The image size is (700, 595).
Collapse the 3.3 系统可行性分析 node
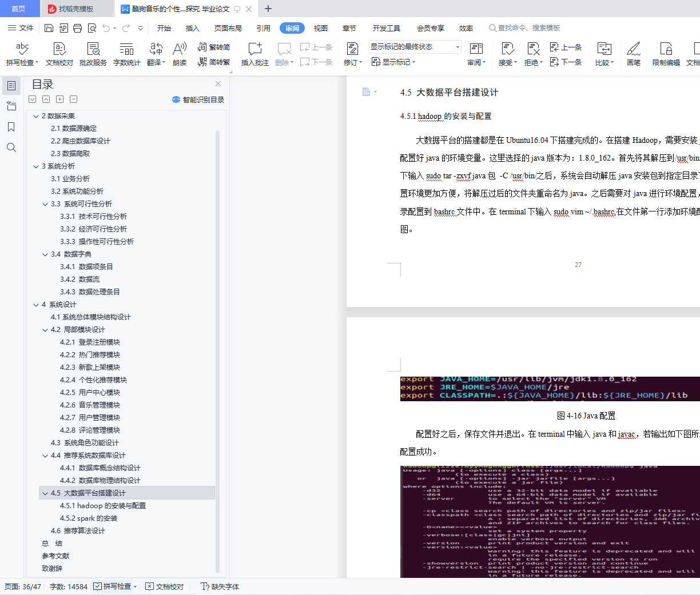tap(45, 204)
